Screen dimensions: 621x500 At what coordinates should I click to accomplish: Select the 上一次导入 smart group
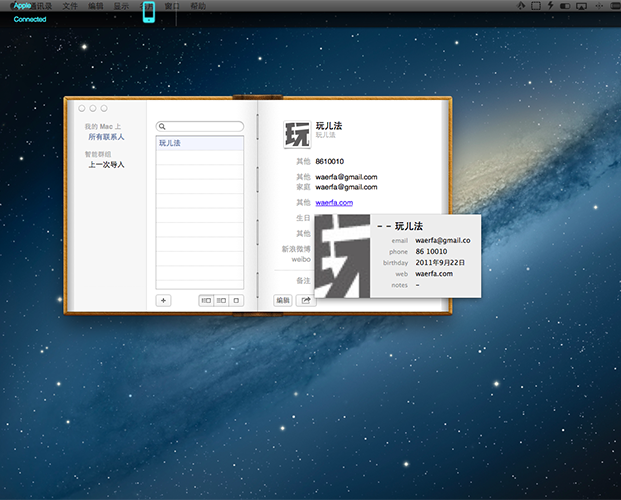(x=106, y=164)
